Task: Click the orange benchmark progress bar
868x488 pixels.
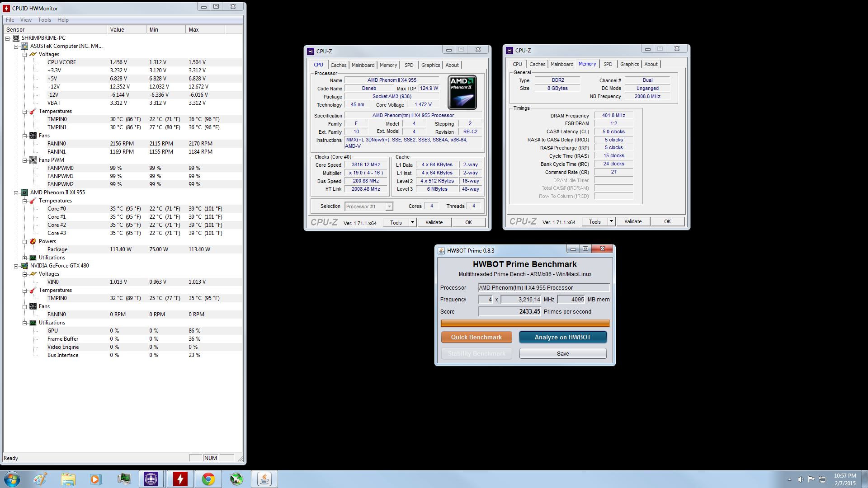Action: click(x=525, y=323)
